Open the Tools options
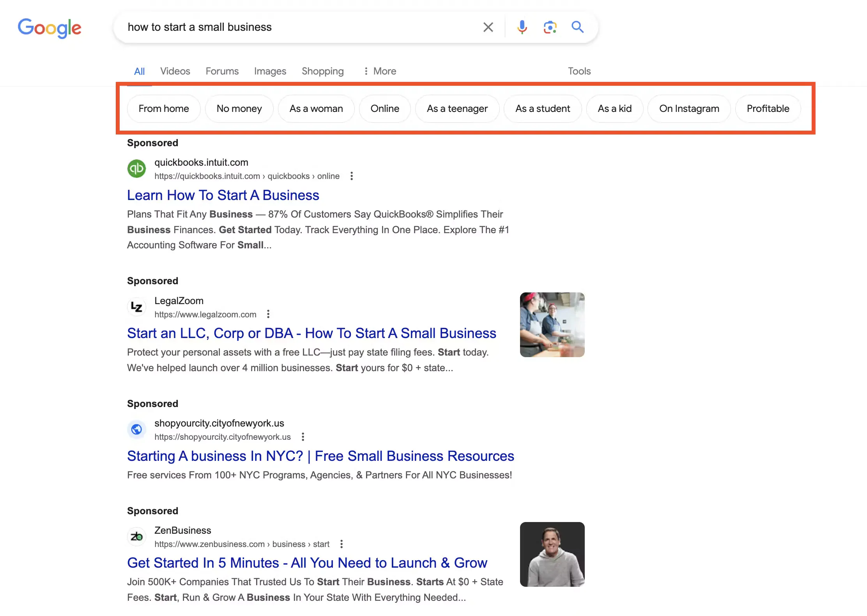Screen dimensions: 867x616 coord(579,71)
